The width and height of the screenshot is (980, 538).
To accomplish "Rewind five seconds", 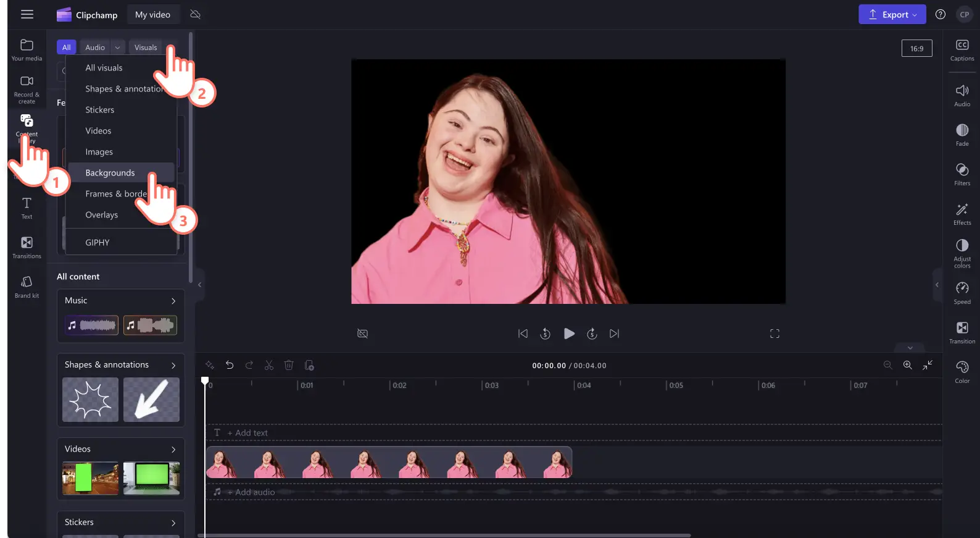I will [x=545, y=334].
